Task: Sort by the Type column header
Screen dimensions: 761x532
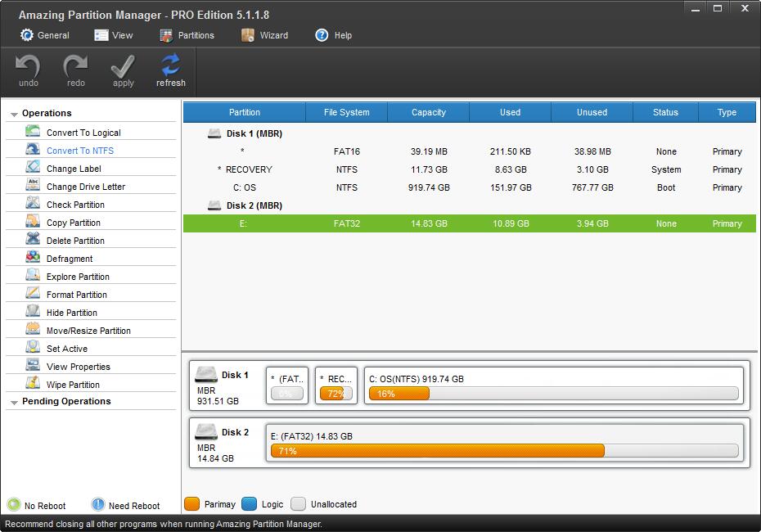Action: coord(727,112)
